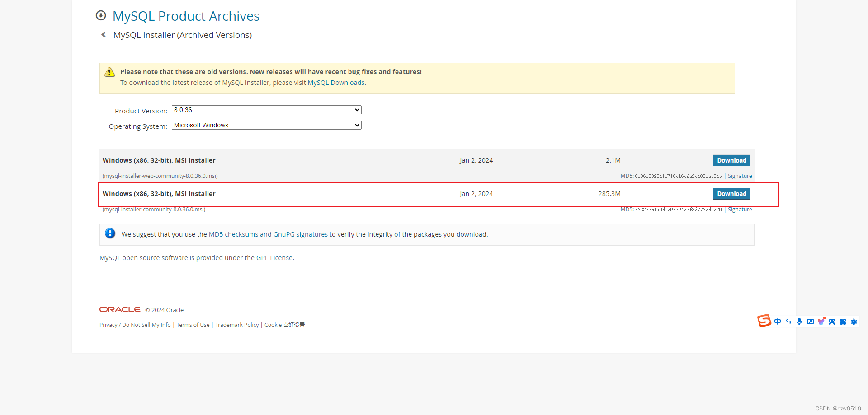Screen dimensions: 868x415
Task: Start voice input with the microphone icon
Action: coord(799,322)
